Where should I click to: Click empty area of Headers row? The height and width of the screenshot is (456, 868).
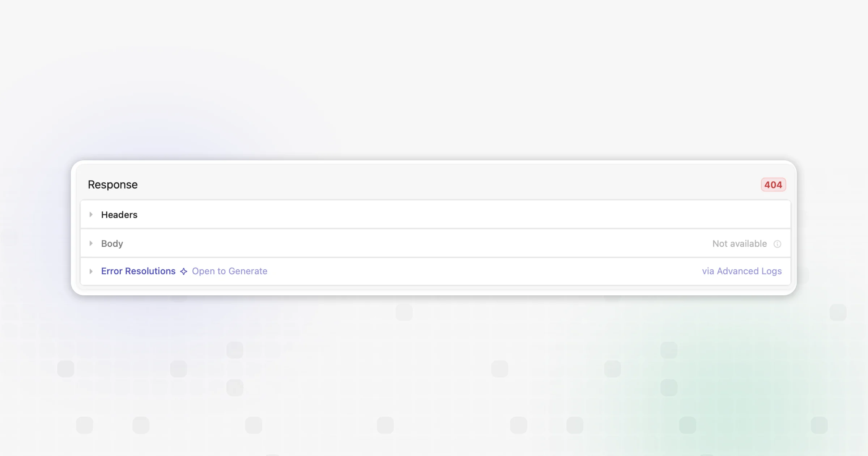click(434, 215)
